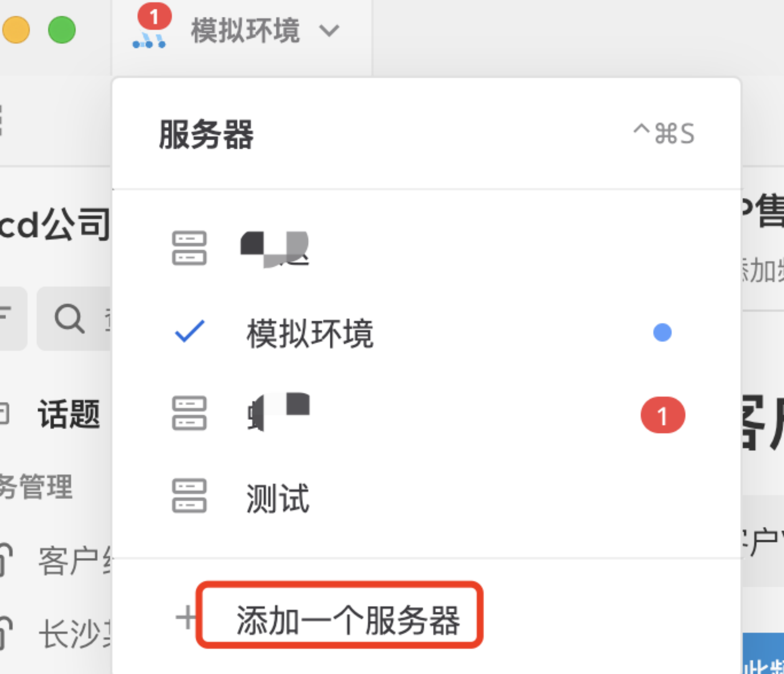This screenshot has width=784, height=674.
Task: Click the server icon next to 测试
Action: [189, 496]
